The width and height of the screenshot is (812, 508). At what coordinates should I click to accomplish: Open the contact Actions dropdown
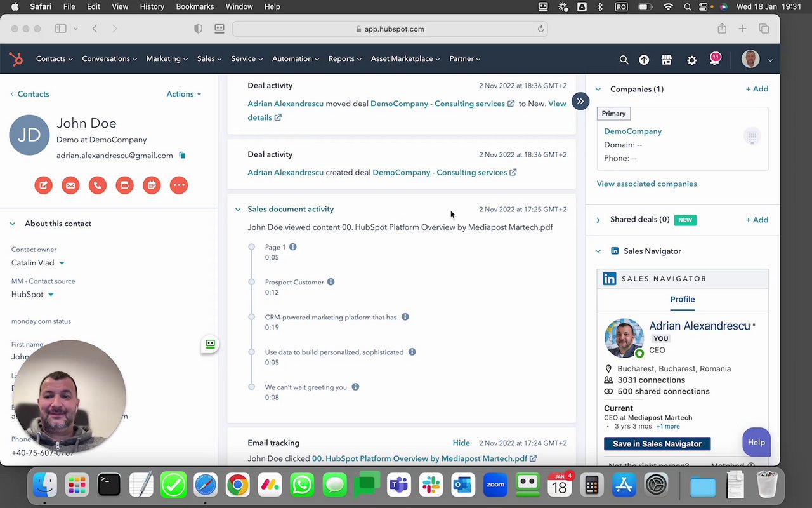[184, 94]
